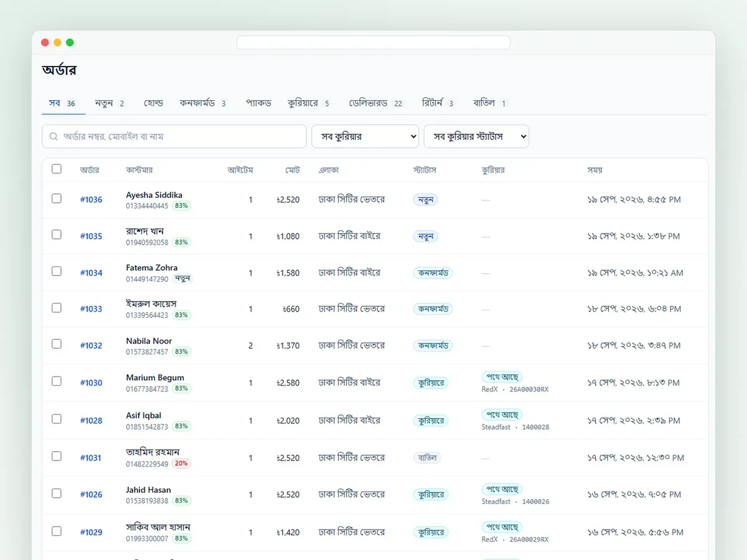Switch to the সব 36 tab

click(x=63, y=103)
